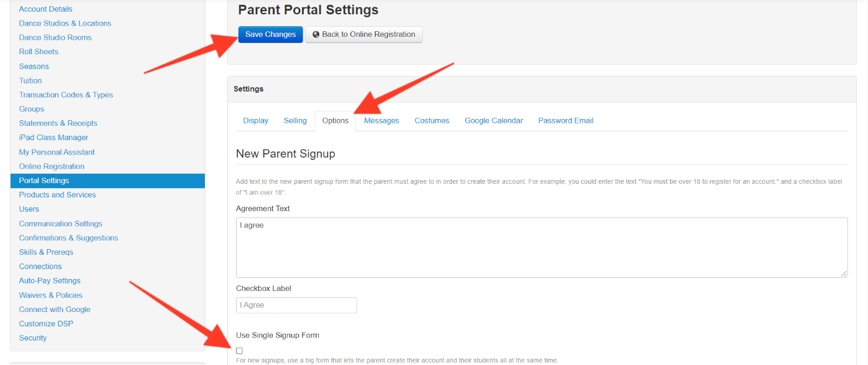Click the Agreement Text label

263,209
